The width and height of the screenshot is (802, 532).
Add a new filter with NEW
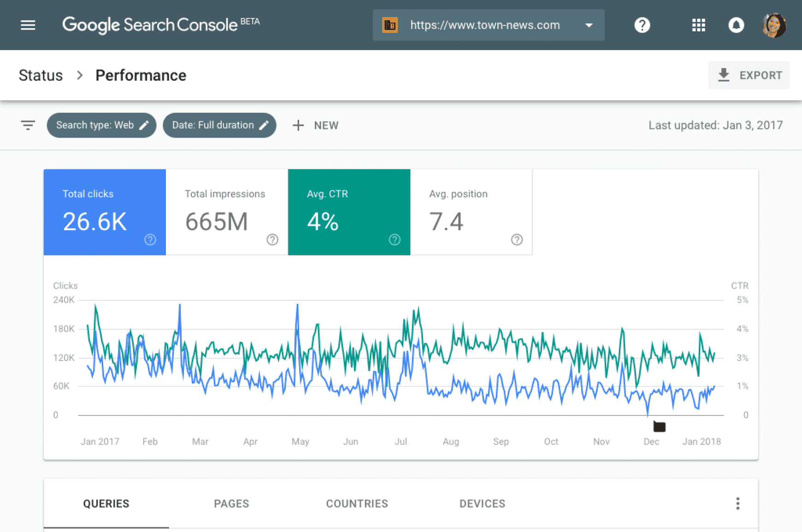pyautogui.click(x=316, y=125)
